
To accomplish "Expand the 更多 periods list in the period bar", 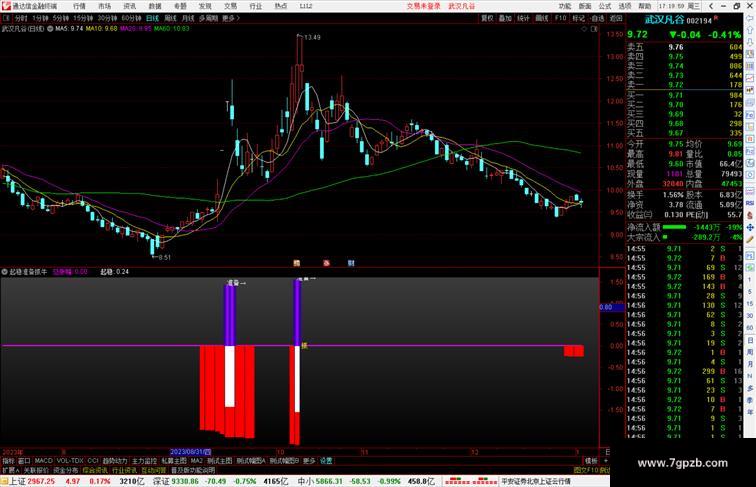I will click(230, 18).
